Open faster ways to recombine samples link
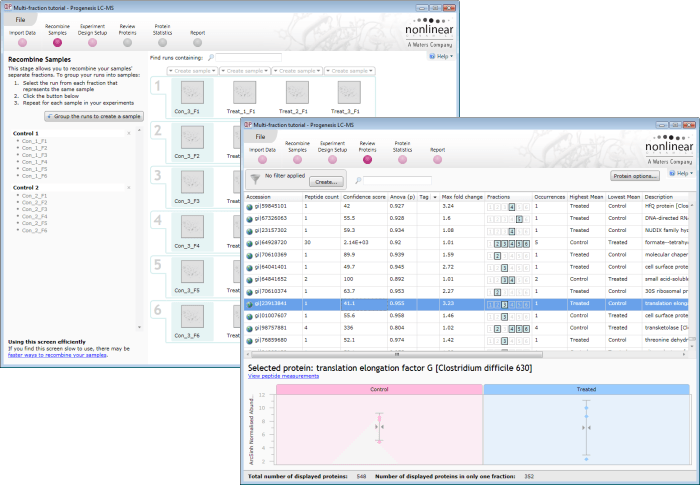Image resolution: width=700 pixels, height=485 pixels. (x=57, y=355)
